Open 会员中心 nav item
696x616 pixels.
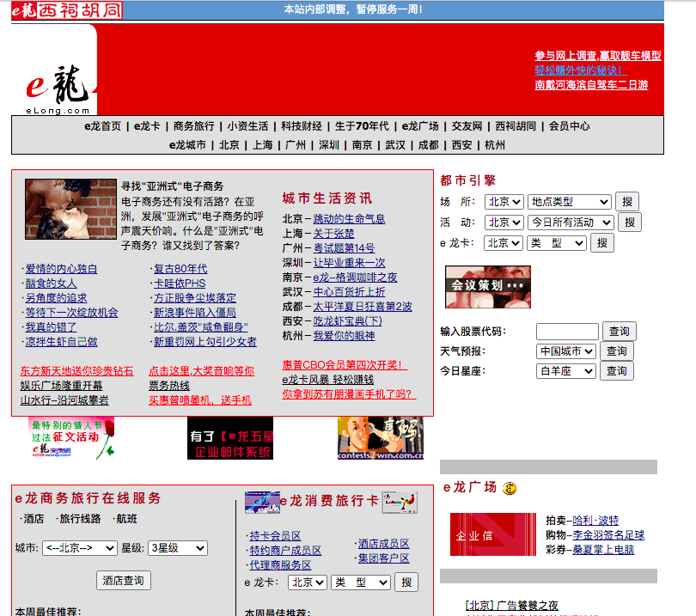570,126
